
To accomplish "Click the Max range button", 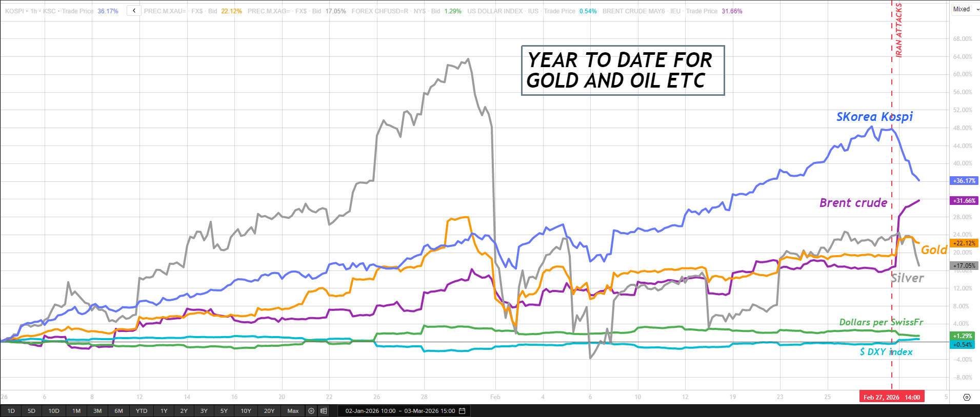I will [293, 411].
